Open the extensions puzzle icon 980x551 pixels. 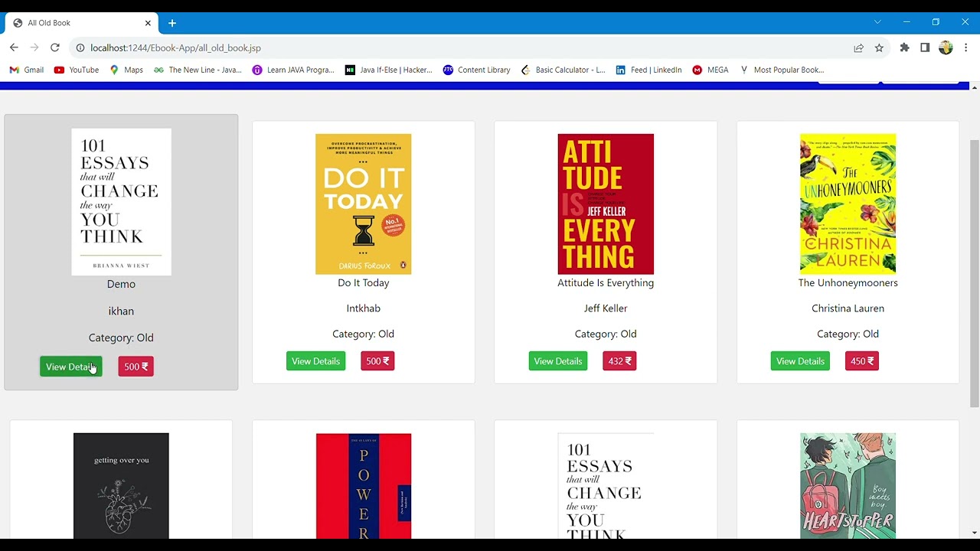point(904,47)
